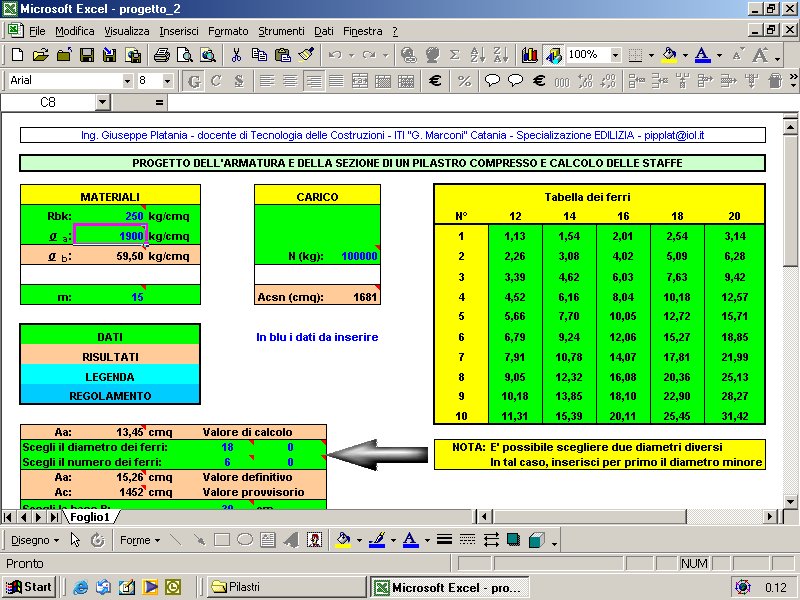
Task: Select the Rectangle drawing tool
Action: 222,540
